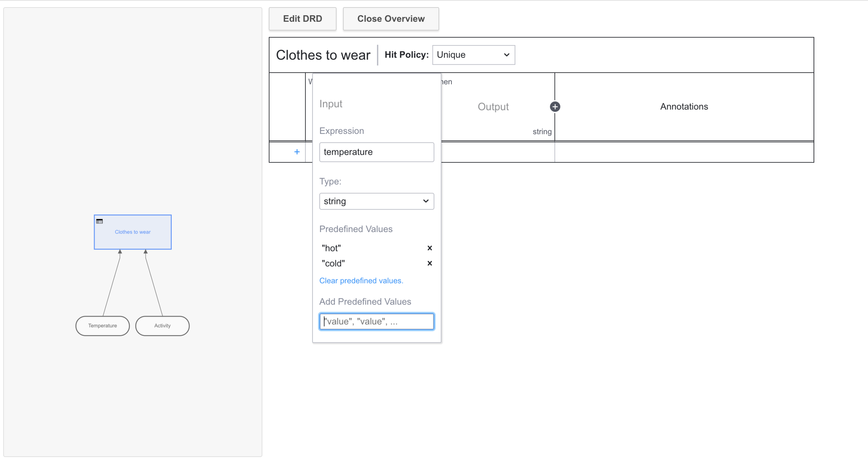Screen dimensions: 868x463
Task: Focus the Add Predefined Values input
Action: 376,321
